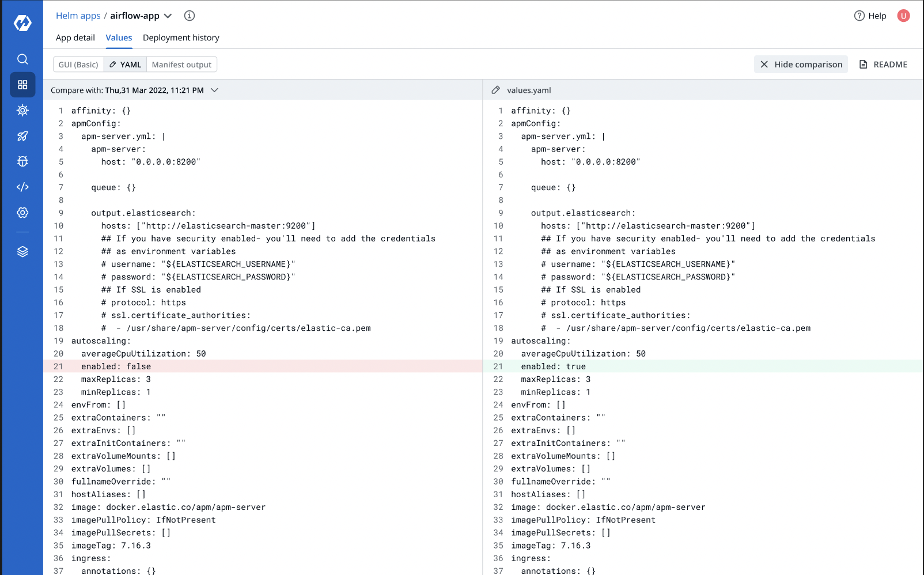Click 'affinity: {}' in the comparison pane
Viewport: 924px width, 575px height.
click(x=101, y=111)
